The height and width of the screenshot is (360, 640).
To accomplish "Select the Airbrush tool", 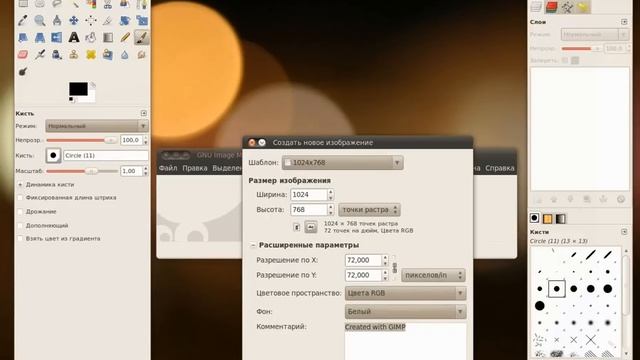I will coord(40,54).
